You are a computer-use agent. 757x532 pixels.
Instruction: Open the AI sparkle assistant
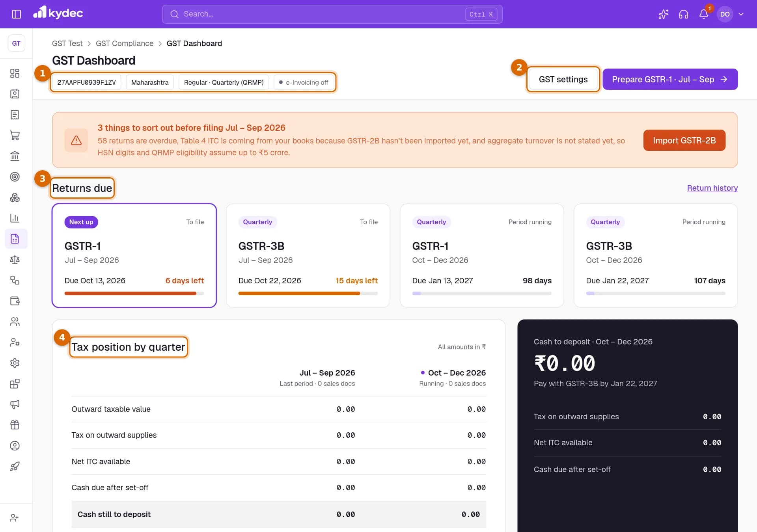tap(663, 14)
